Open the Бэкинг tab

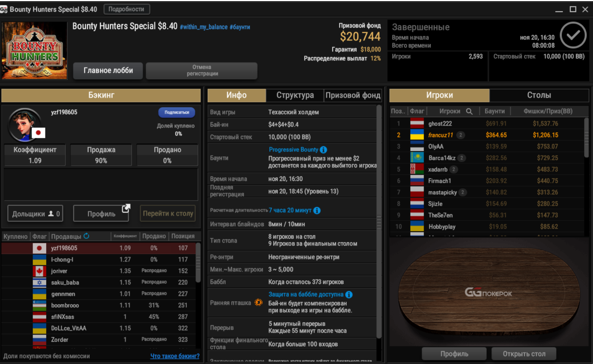point(101,95)
